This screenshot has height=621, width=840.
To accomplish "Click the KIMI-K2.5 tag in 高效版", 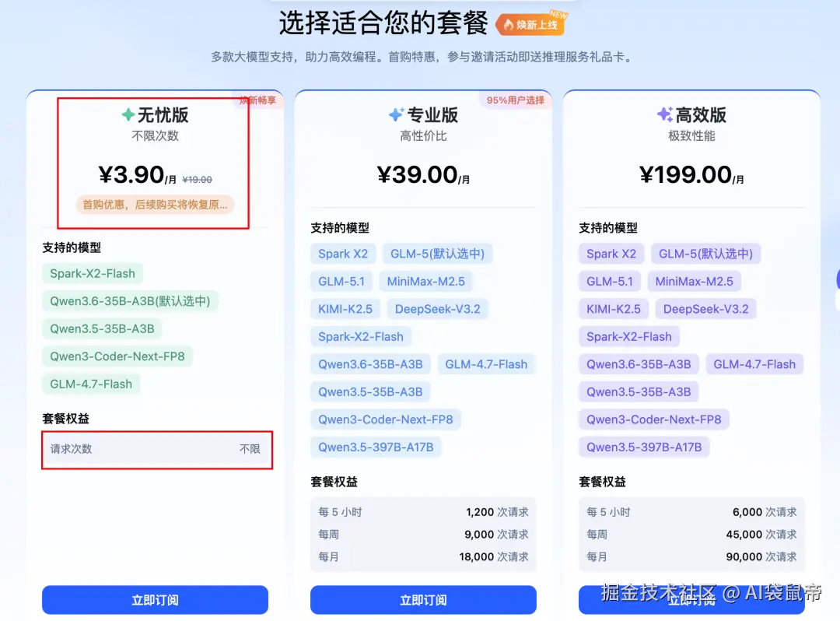I will pyautogui.click(x=614, y=309).
